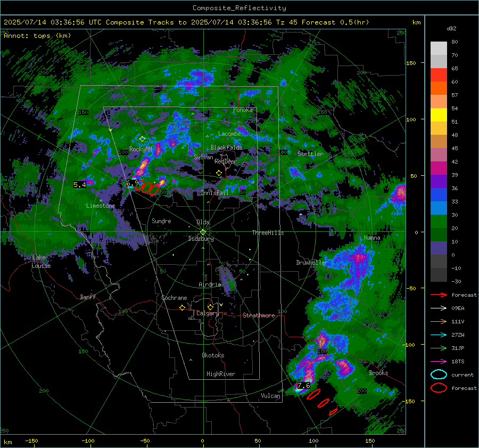The width and height of the screenshot is (479, 448).
Task: Click the 'current' legend text
Action: [463, 374]
